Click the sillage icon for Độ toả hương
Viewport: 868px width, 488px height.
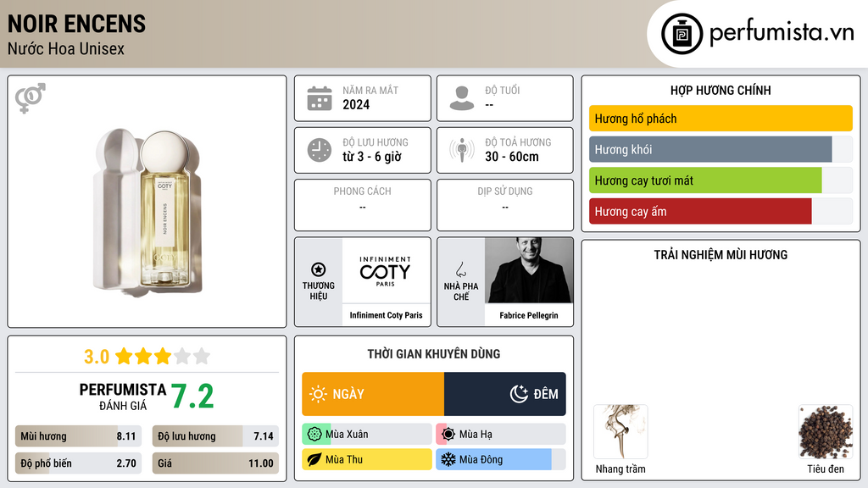[x=462, y=150]
